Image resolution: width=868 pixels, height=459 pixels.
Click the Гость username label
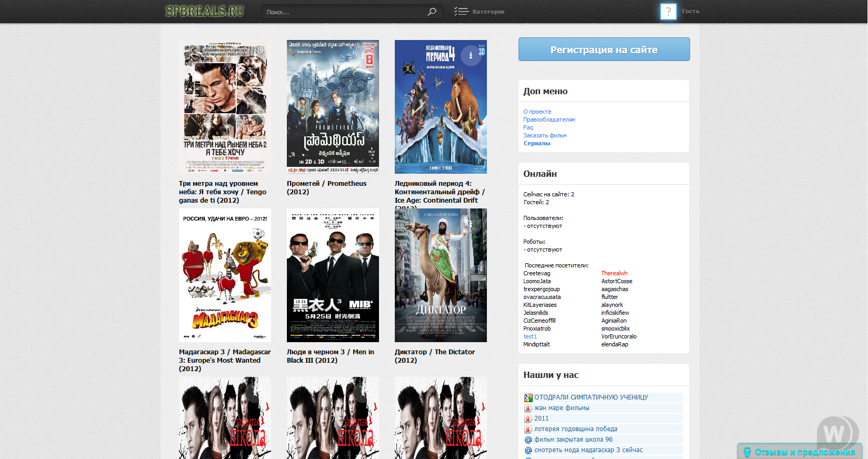coord(691,11)
